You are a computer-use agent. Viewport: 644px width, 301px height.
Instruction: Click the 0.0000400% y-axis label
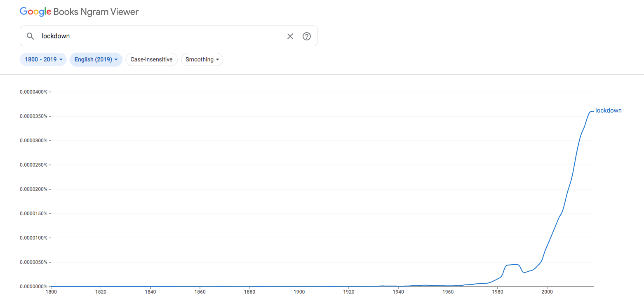[34, 92]
